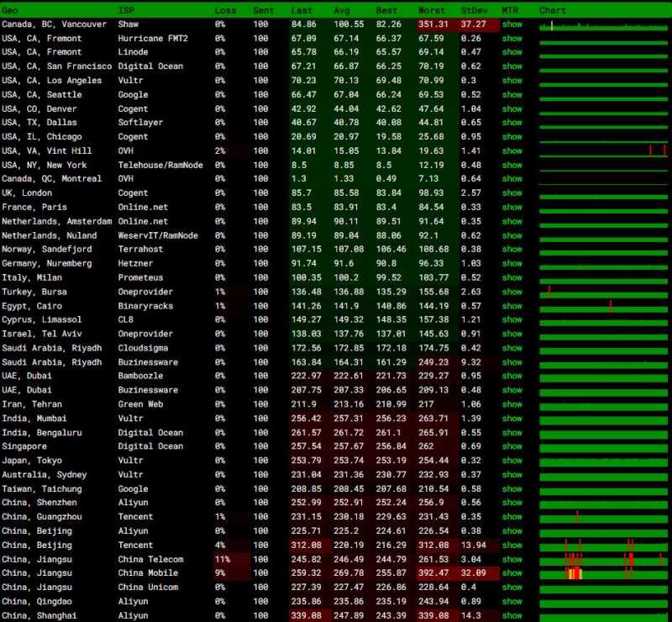Select the 392.47 worst value
Screen dimensions: 672x622
(x=433, y=573)
